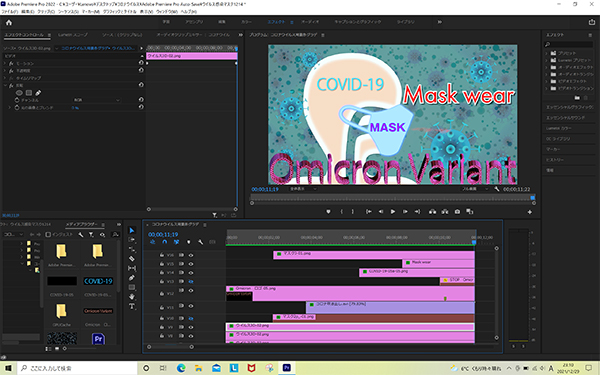Select the COVID-19 thumbnail in media browser
Screen dimensions: 600x375
point(98,281)
